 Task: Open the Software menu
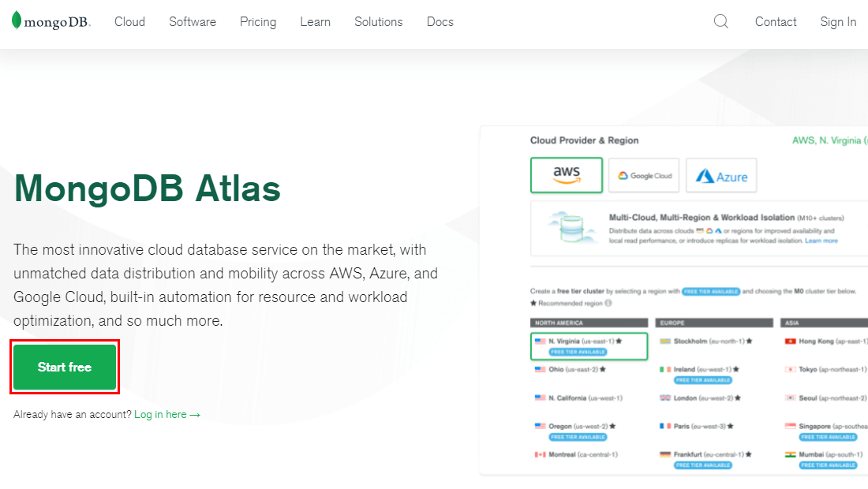(x=193, y=21)
